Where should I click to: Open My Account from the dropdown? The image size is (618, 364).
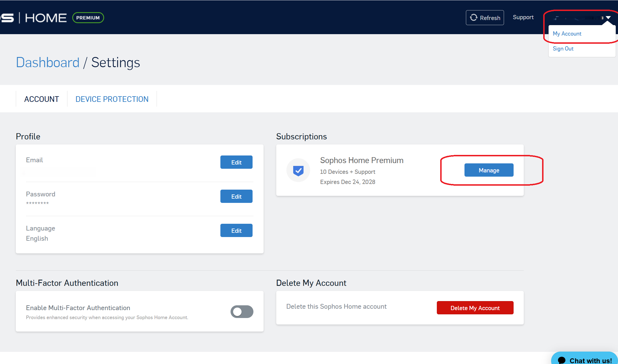[x=567, y=34]
